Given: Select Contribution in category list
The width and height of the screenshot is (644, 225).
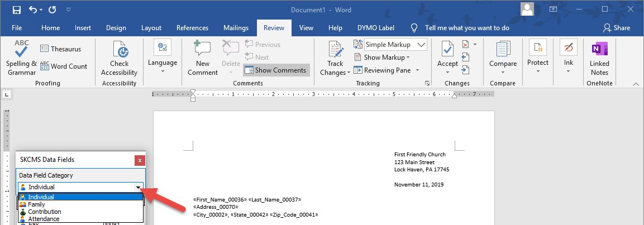Looking at the screenshot, I should 80,212.
